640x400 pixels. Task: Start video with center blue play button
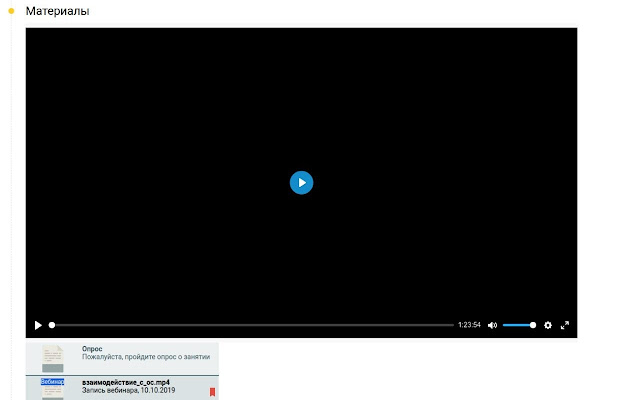(x=301, y=182)
